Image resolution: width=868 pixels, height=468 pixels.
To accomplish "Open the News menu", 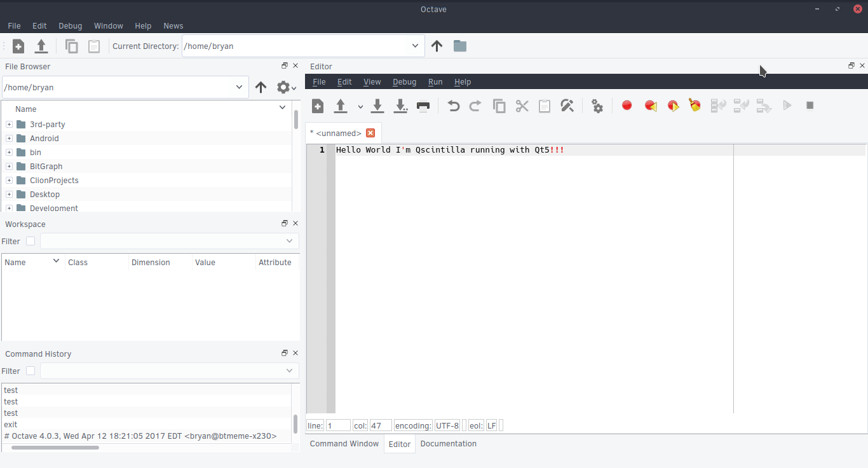I will (x=173, y=26).
